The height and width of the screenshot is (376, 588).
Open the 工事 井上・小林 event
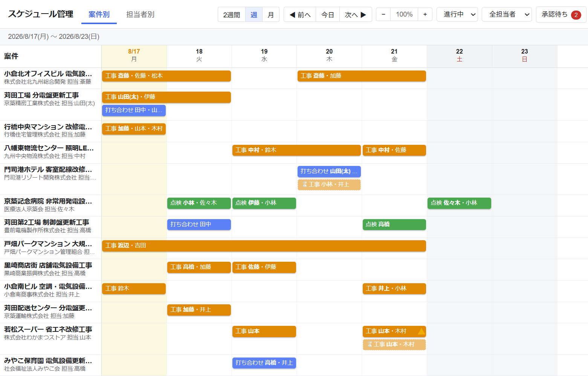[394, 289]
